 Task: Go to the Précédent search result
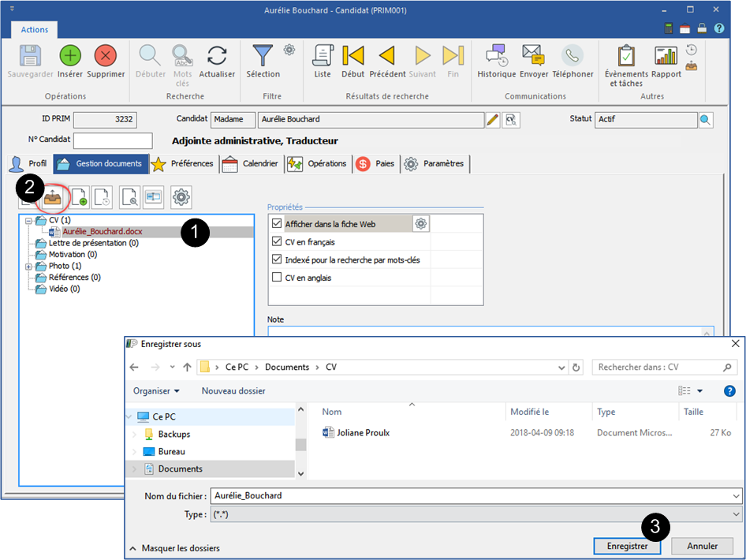[x=387, y=56]
